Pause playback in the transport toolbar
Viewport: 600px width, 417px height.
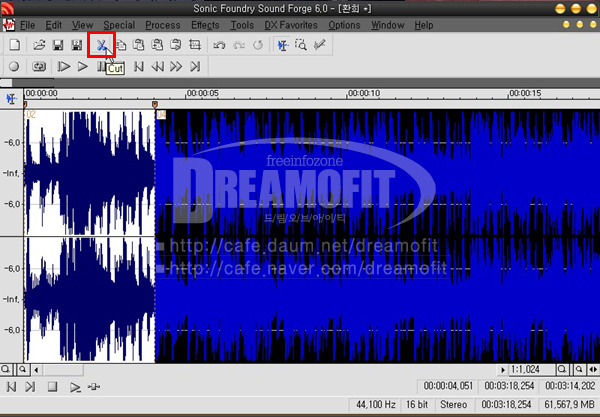tap(101, 67)
